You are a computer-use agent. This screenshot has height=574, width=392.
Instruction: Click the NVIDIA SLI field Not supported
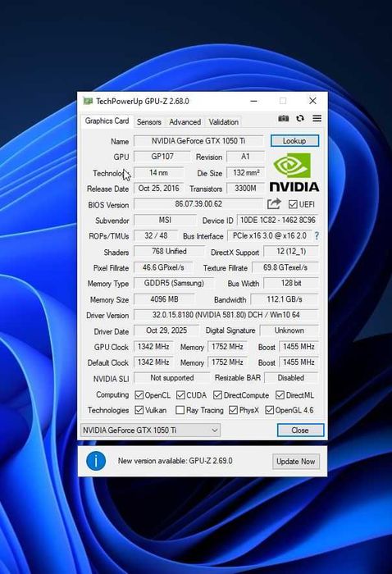(171, 378)
